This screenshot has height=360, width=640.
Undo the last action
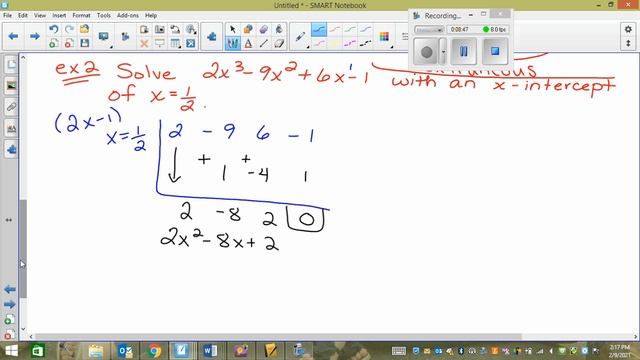tap(53, 29)
